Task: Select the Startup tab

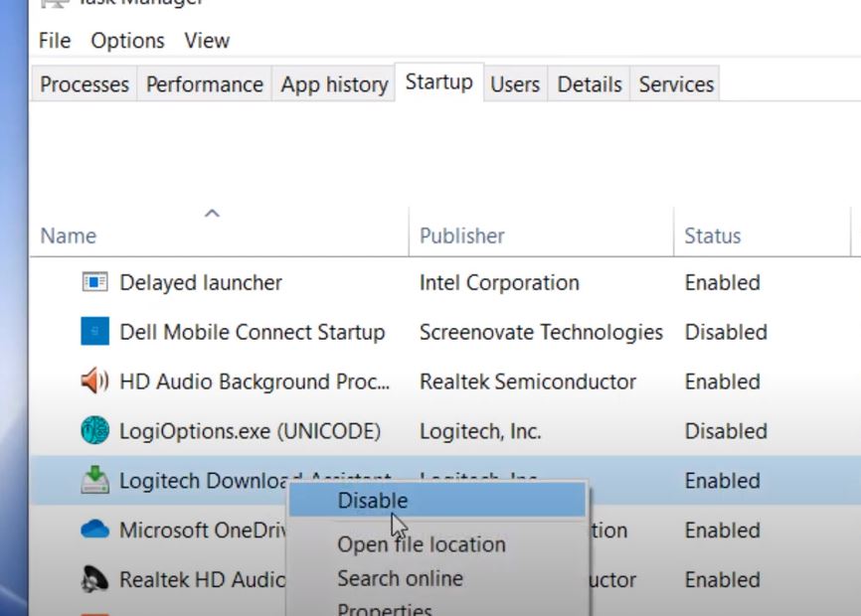Action: 439,82
